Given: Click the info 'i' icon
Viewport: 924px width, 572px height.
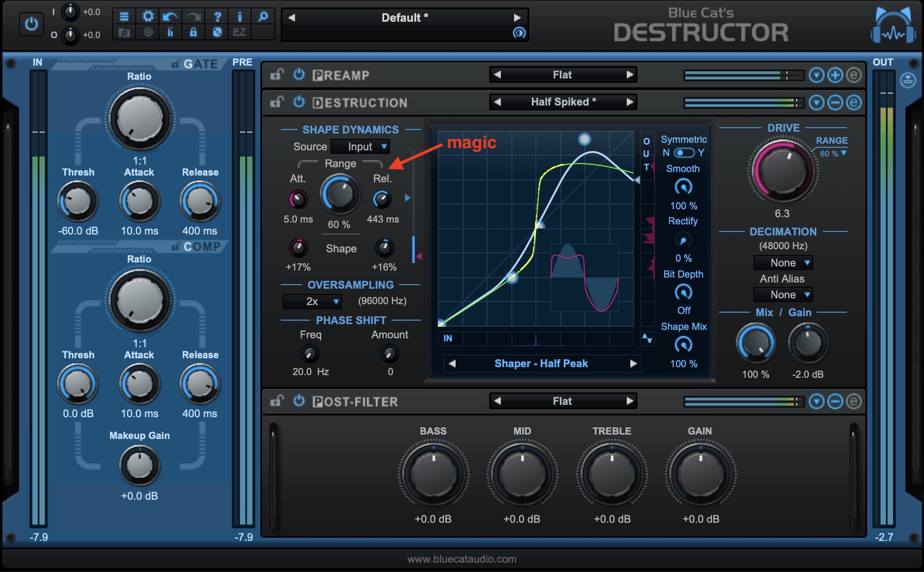Looking at the screenshot, I should [240, 17].
